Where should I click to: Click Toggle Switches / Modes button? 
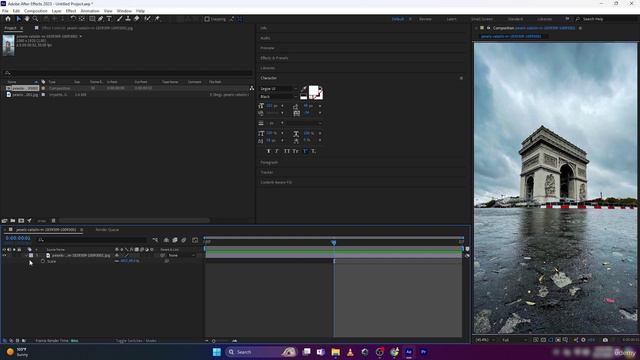click(136, 340)
